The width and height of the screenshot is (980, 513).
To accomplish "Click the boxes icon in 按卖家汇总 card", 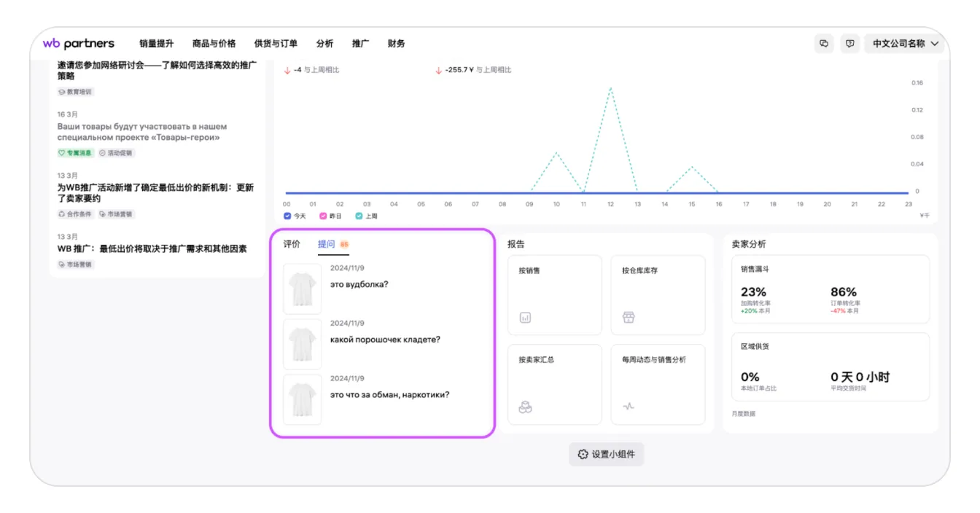I will click(525, 407).
